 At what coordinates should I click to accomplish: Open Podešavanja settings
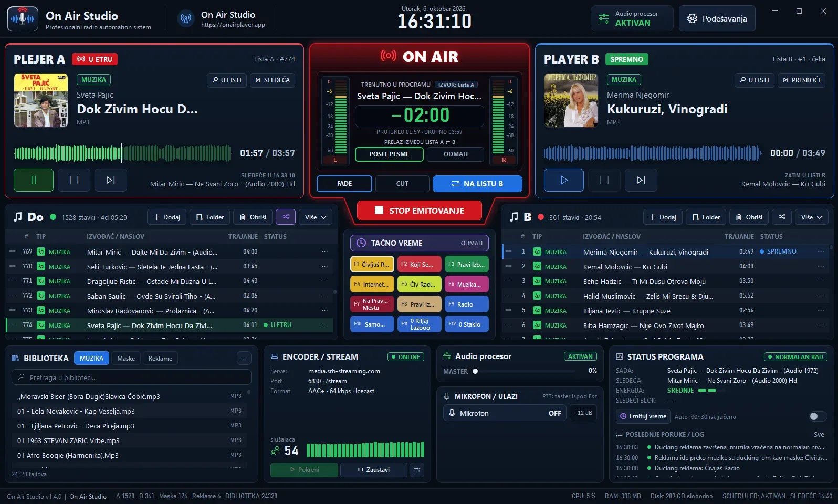point(717,19)
